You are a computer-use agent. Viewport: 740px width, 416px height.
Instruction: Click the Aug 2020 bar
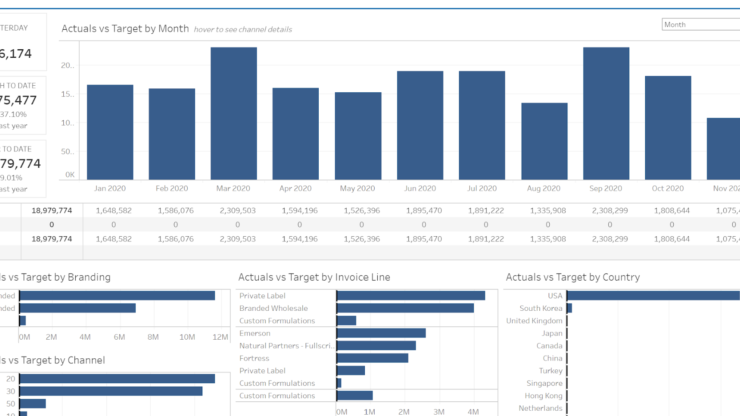(544, 141)
